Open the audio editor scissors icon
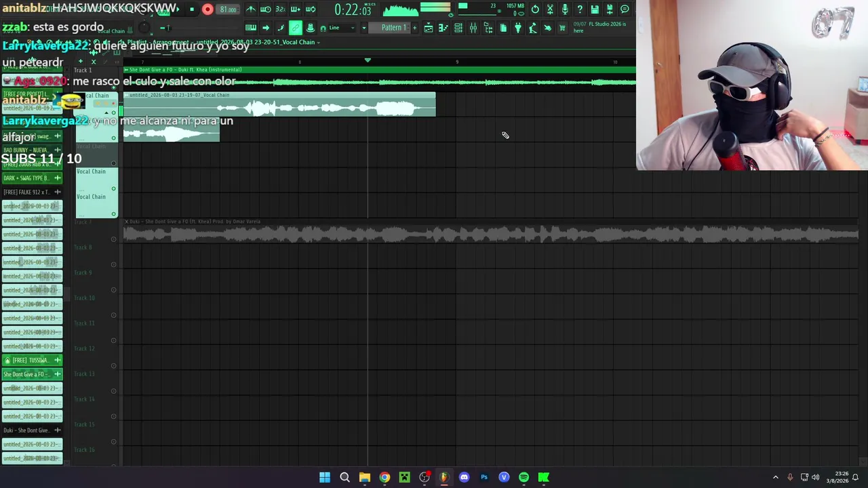This screenshot has height=488, width=868. click(550, 9)
